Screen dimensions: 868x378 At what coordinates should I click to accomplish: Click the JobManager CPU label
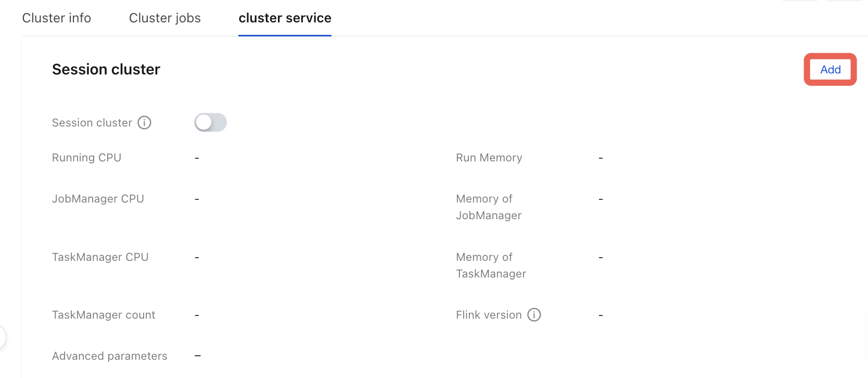98,199
